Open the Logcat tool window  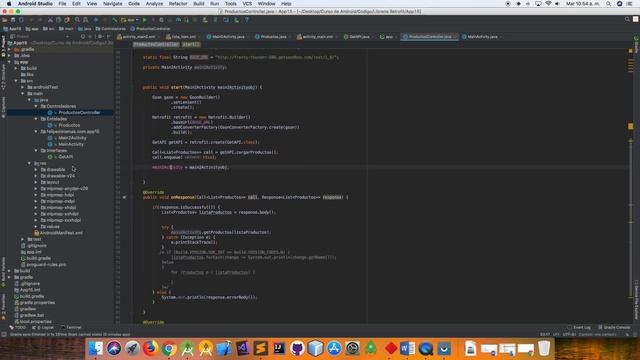click(44, 327)
